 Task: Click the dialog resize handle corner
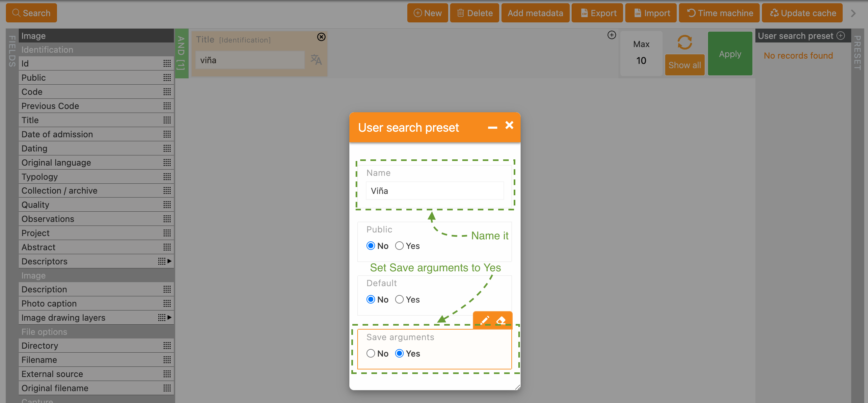(517, 387)
